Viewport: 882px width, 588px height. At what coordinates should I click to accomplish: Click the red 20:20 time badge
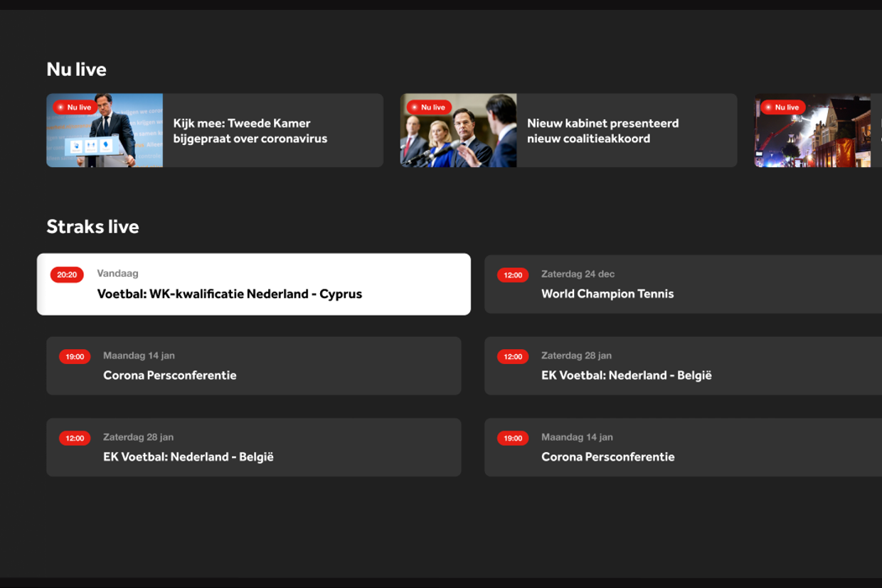(x=67, y=274)
